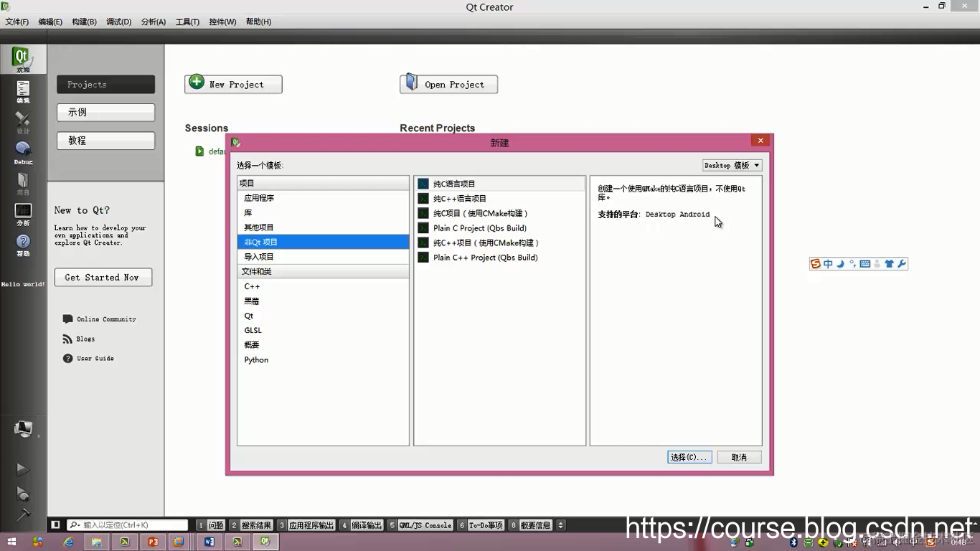This screenshot has height=551, width=980.
Task: Open the 编辑(E) menu
Action: pyautogui.click(x=50, y=22)
